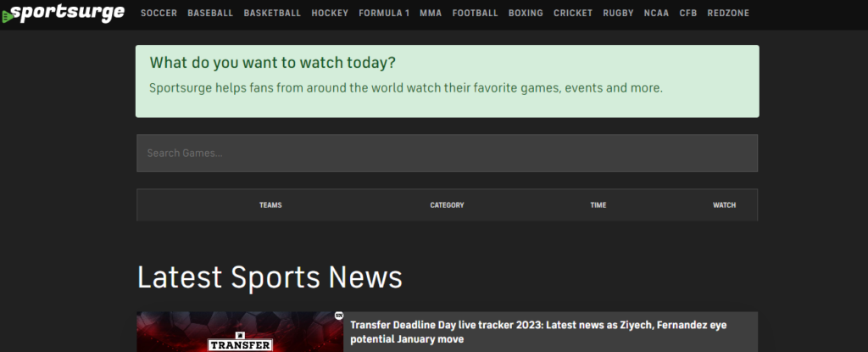Click the SN source badge on the article
Image resolution: width=868 pixels, height=352 pixels.
(x=339, y=316)
